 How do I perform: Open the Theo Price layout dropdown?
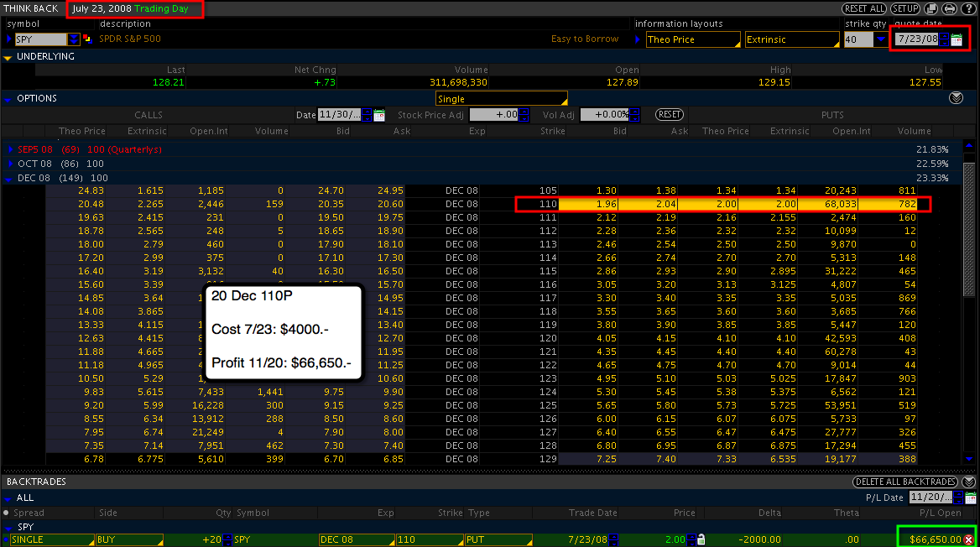pos(693,39)
